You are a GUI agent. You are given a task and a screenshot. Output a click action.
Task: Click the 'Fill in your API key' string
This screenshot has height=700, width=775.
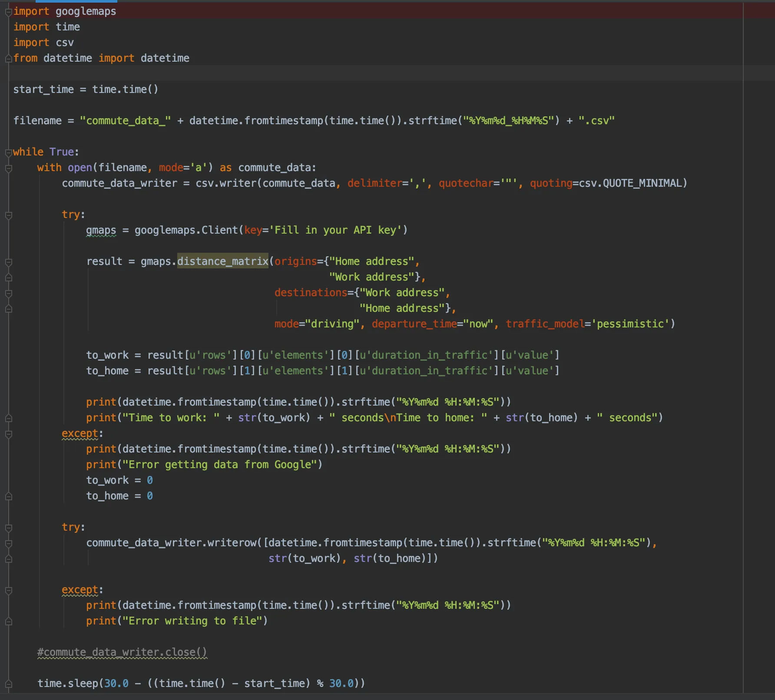tap(335, 230)
